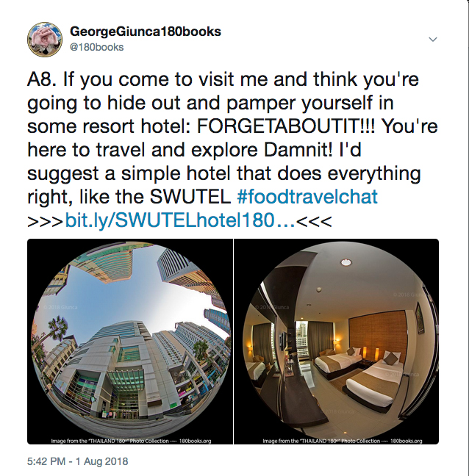Image resolution: width=469 pixels, height=476 pixels.
Task: Open the @180books handle link
Action: 97,47
